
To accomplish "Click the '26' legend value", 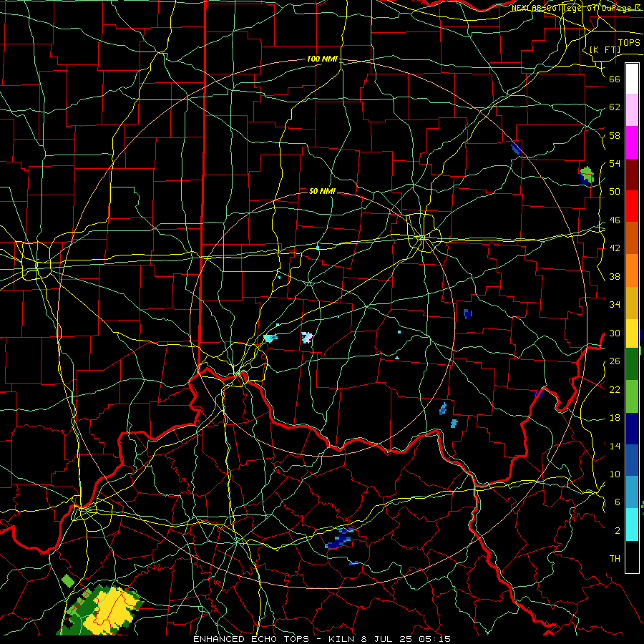I will [x=615, y=361].
